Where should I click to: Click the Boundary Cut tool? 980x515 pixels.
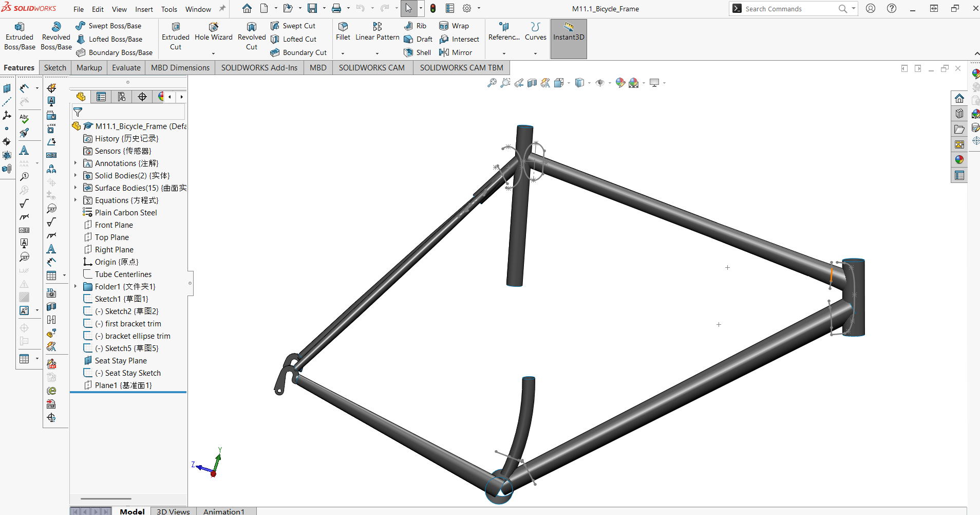click(298, 52)
